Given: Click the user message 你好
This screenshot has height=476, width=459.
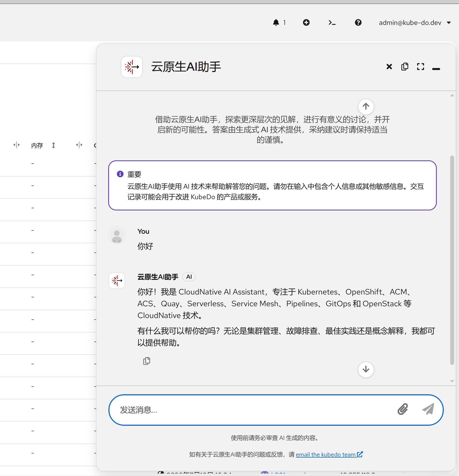Looking at the screenshot, I should [x=145, y=246].
